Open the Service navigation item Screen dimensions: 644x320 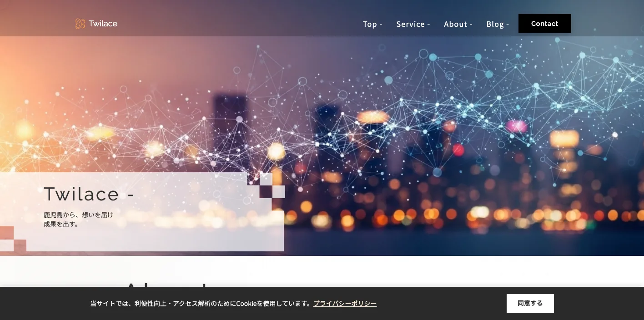pos(413,24)
